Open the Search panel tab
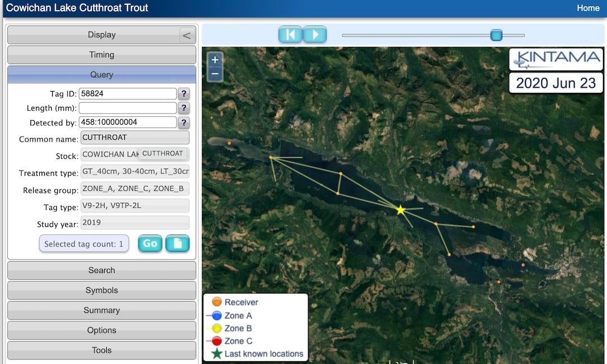Screen dimensions: 607x364 101,270
